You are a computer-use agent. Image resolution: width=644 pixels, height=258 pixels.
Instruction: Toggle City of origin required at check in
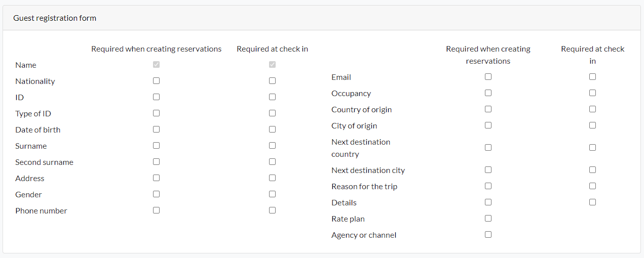point(592,125)
